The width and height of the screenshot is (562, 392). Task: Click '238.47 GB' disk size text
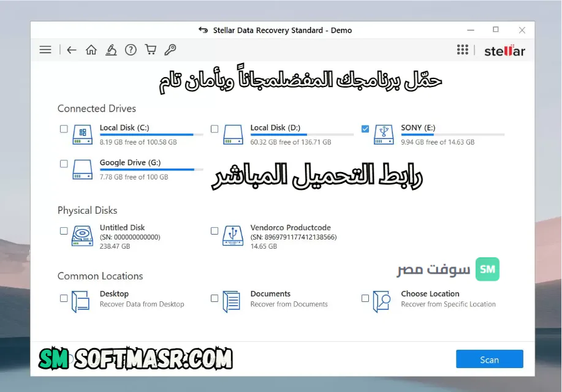(x=115, y=246)
